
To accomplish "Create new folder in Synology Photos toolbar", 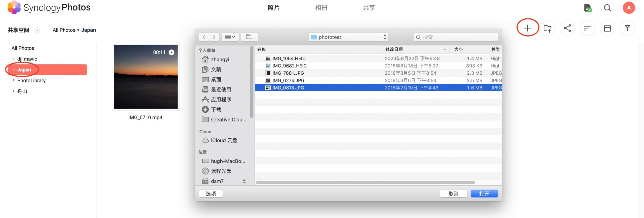I will (547, 28).
